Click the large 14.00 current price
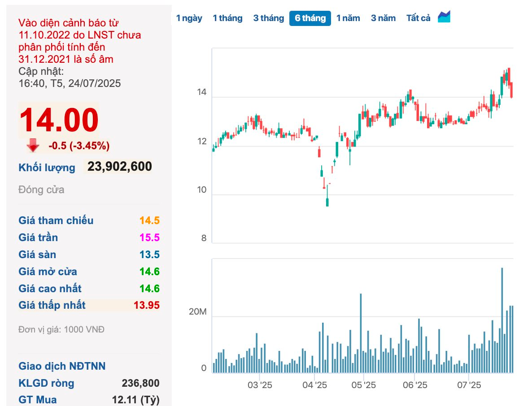 click(58, 120)
